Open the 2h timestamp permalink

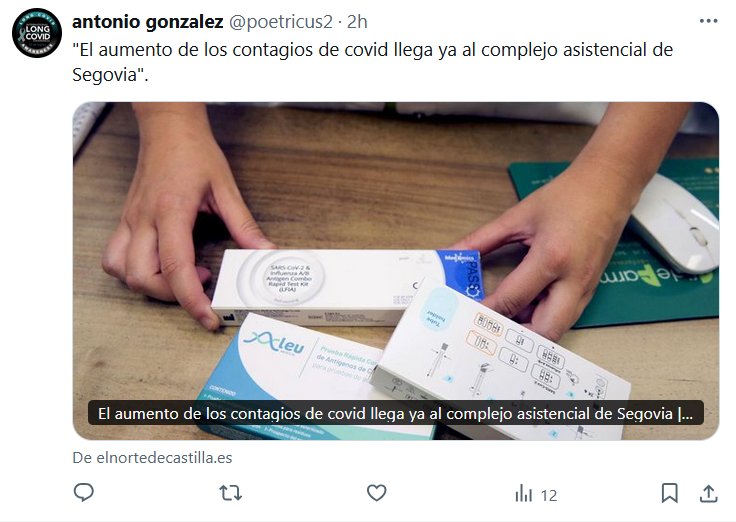click(357, 22)
